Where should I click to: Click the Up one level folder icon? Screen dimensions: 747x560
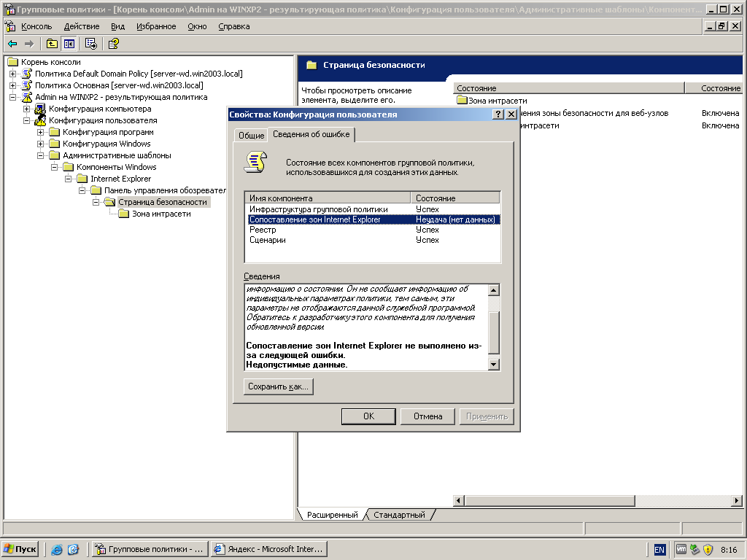[52, 44]
